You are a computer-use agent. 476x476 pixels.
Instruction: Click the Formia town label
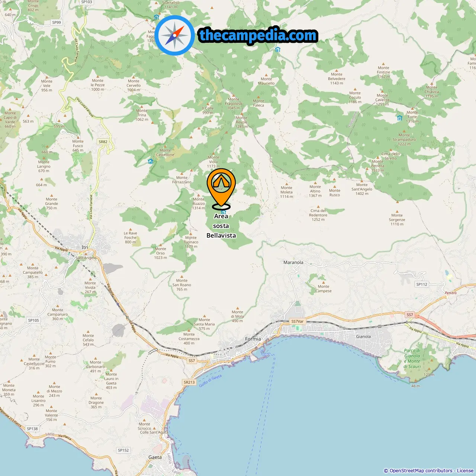253,339
